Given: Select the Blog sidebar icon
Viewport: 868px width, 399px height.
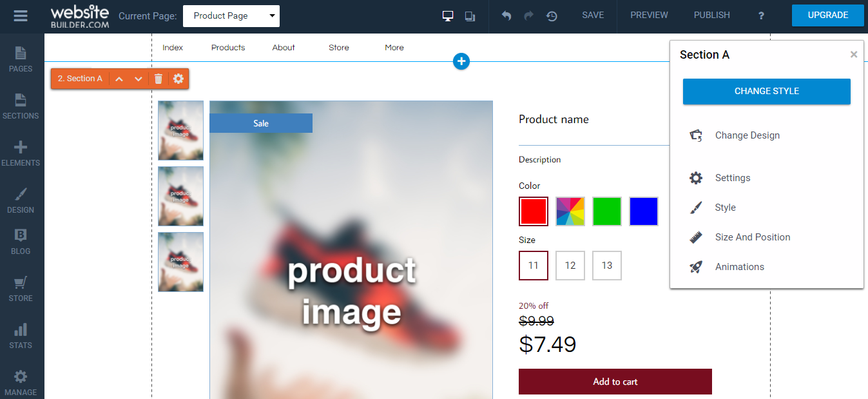Looking at the screenshot, I should pyautogui.click(x=21, y=240).
